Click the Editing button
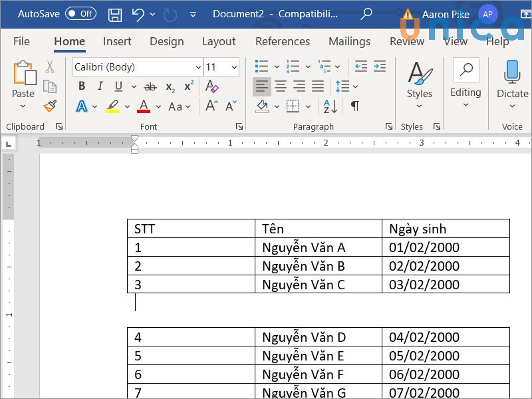 click(465, 83)
